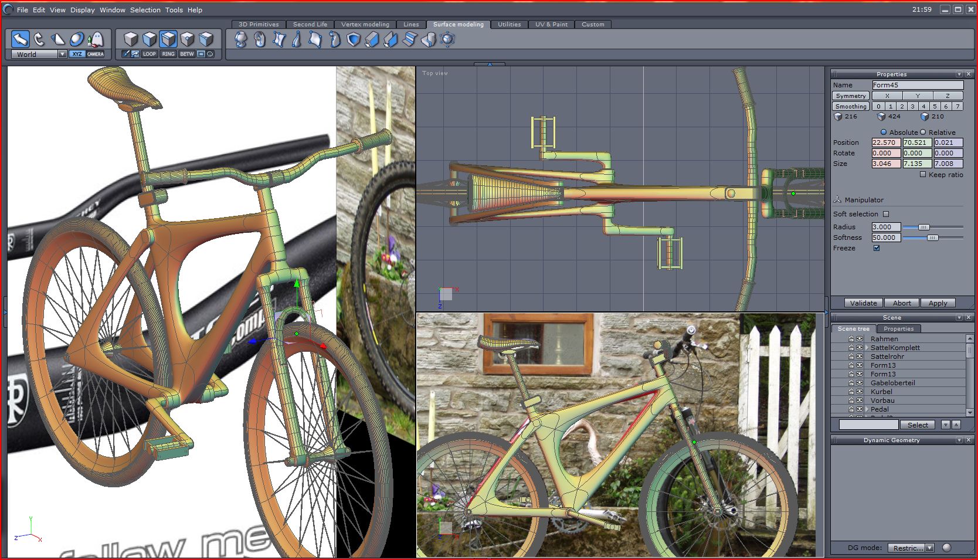Choose the shield-shaped surface tool icon
This screenshot has height=560, width=978.
(353, 39)
